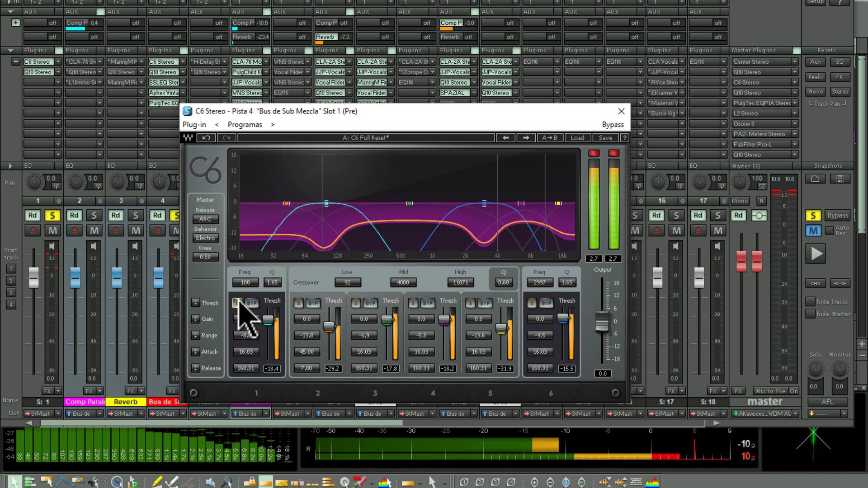Go to next preset with right arrow
The height and width of the screenshot is (488, 868).
click(x=526, y=138)
